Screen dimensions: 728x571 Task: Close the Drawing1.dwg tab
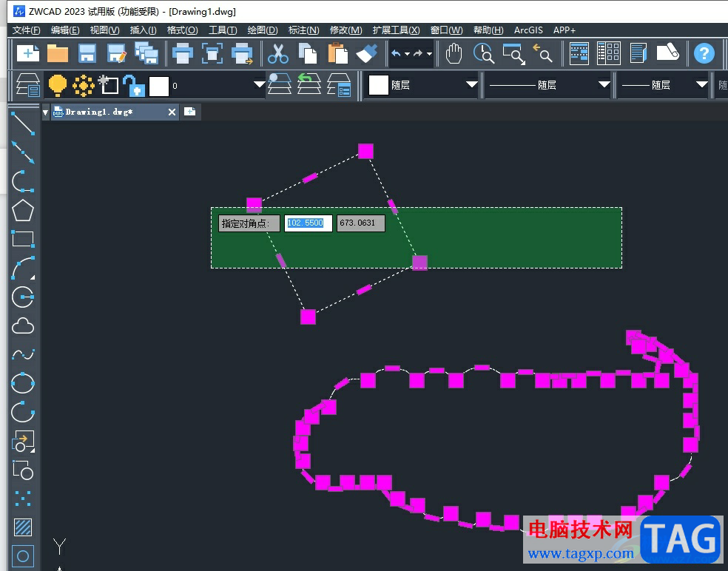pyautogui.click(x=172, y=112)
